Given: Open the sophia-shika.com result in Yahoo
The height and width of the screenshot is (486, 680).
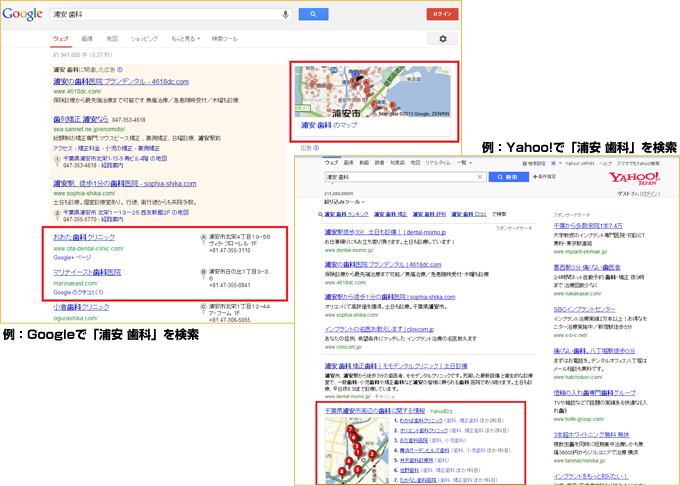Looking at the screenshot, I should [x=390, y=297].
